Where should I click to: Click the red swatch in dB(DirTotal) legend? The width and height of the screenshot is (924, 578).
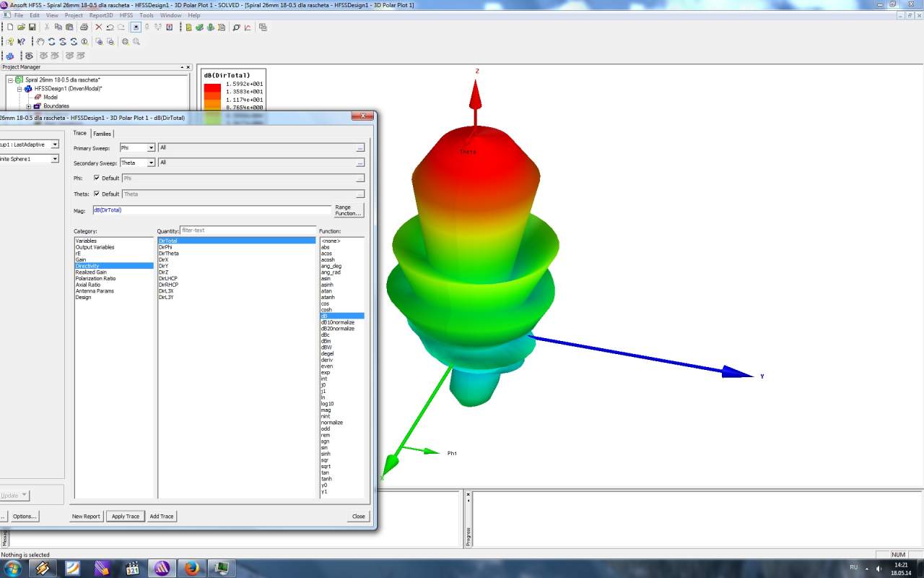pos(212,87)
